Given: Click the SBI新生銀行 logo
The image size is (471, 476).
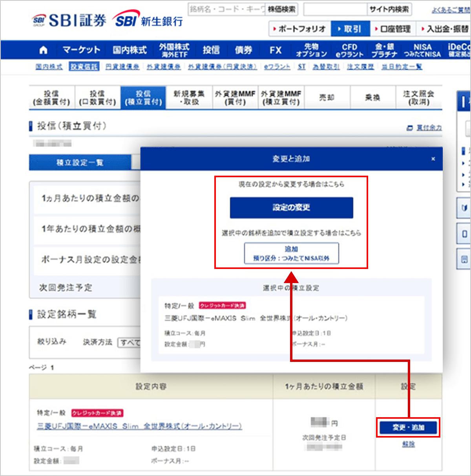Looking at the screenshot, I should point(148,20).
